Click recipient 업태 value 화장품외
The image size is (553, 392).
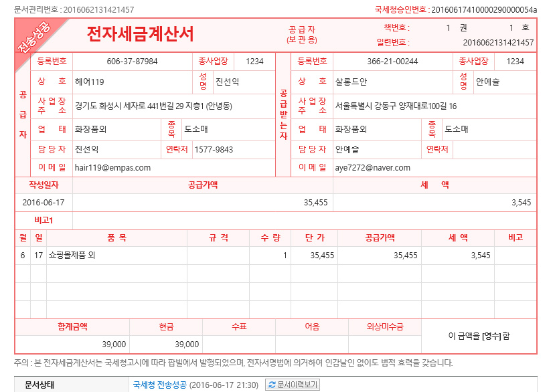[351, 129]
